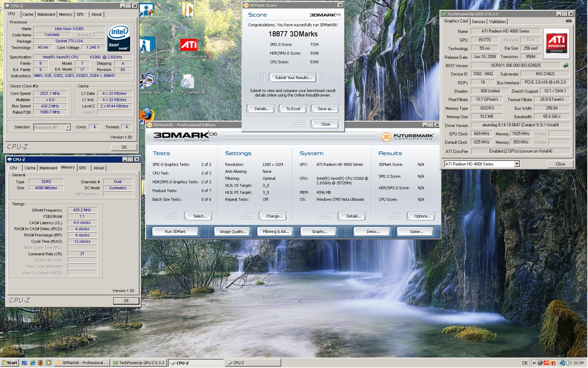Click the Filtering & AA button
The image size is (588, 368).
pos(276,232)
